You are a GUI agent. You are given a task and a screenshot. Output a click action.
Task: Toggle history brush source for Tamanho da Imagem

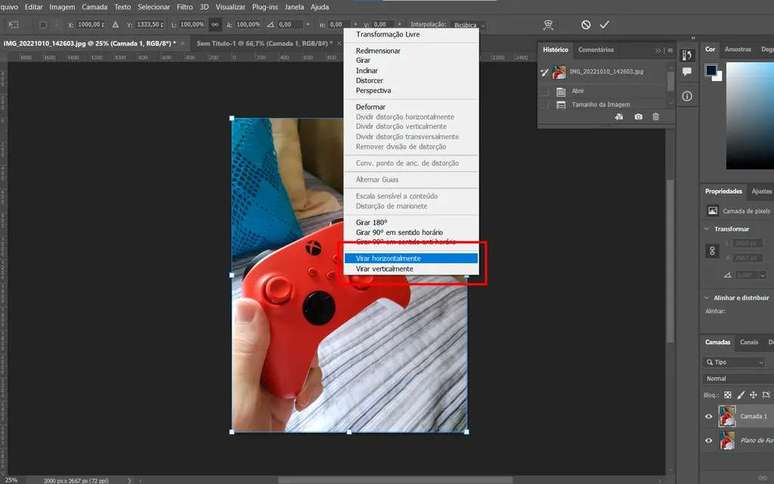[x=544, y=105]
